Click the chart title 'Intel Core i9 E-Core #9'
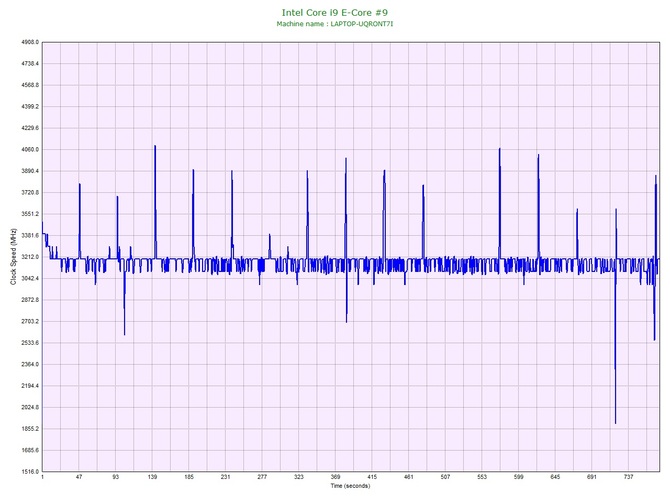Viewport: 670px width, 503px height. [x=335, y=13]
